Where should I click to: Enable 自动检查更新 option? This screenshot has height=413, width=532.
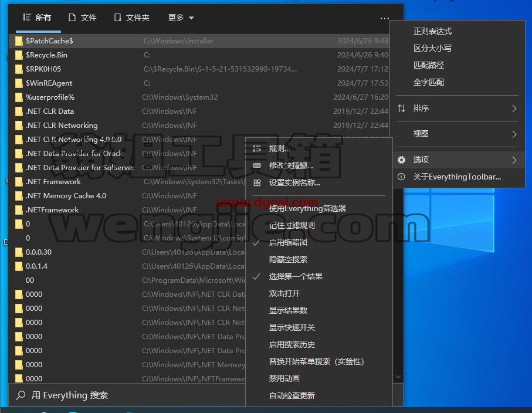pyautogui.click(x=319, y=395)
